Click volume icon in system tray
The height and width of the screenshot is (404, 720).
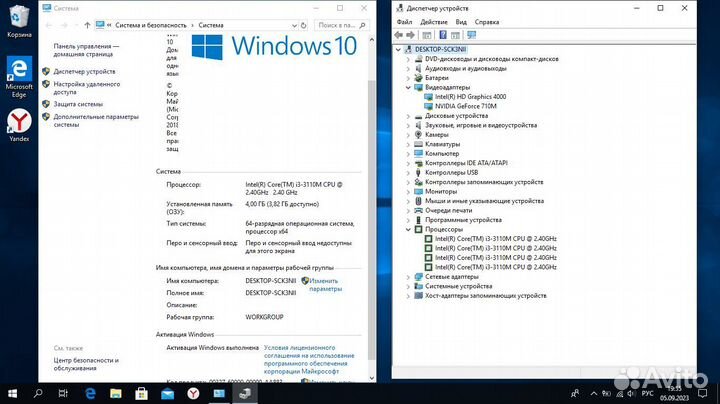(x=631, y=393)
